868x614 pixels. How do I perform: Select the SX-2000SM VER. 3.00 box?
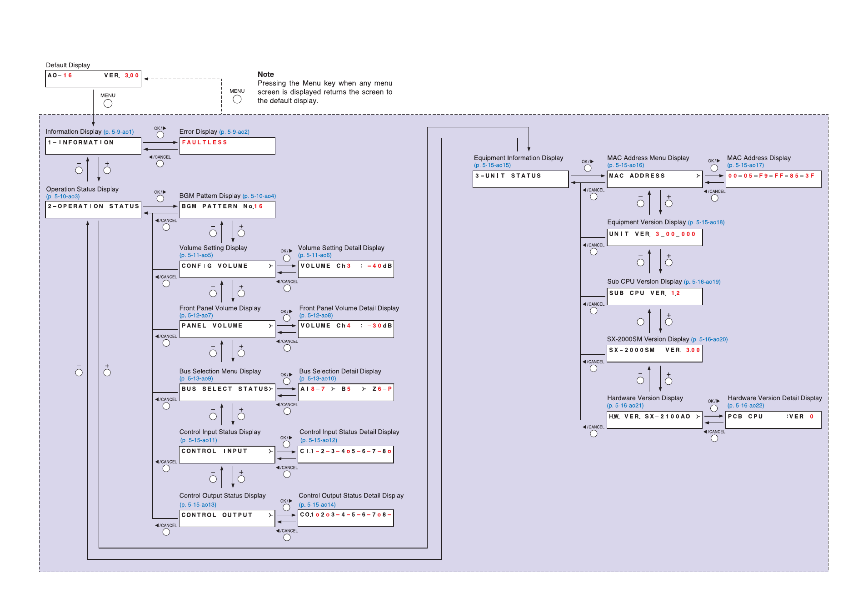point(655,354)
